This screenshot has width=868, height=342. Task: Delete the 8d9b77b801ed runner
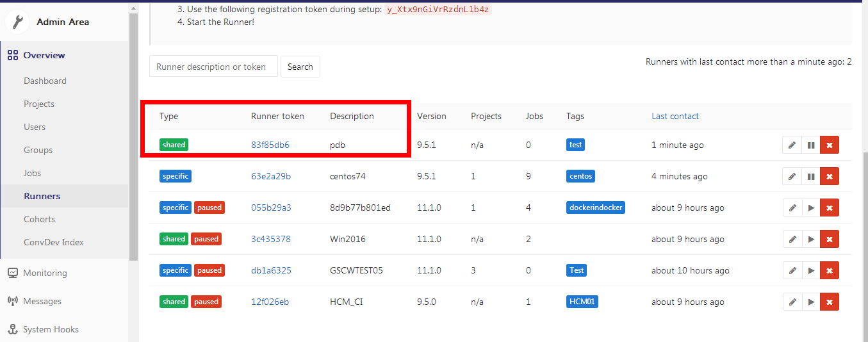pos(830,208)
